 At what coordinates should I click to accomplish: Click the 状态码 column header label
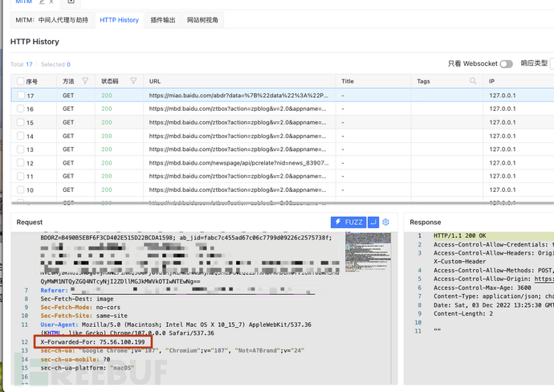109,81
